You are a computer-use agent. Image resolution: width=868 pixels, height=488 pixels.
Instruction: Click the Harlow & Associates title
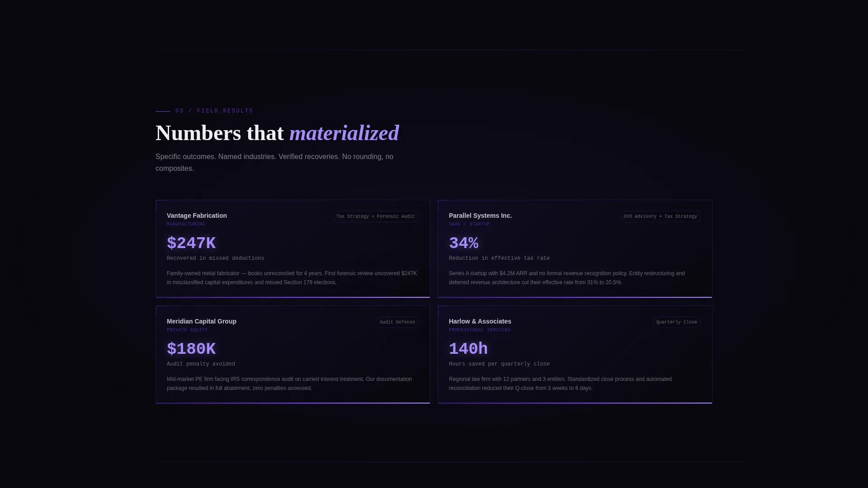[x=480, y=322]
